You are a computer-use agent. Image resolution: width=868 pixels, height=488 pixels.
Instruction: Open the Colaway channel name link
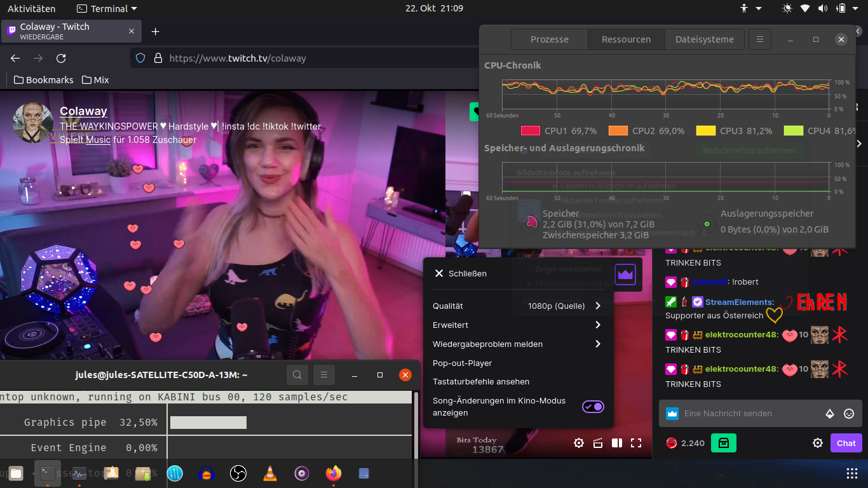pos(83,111)
